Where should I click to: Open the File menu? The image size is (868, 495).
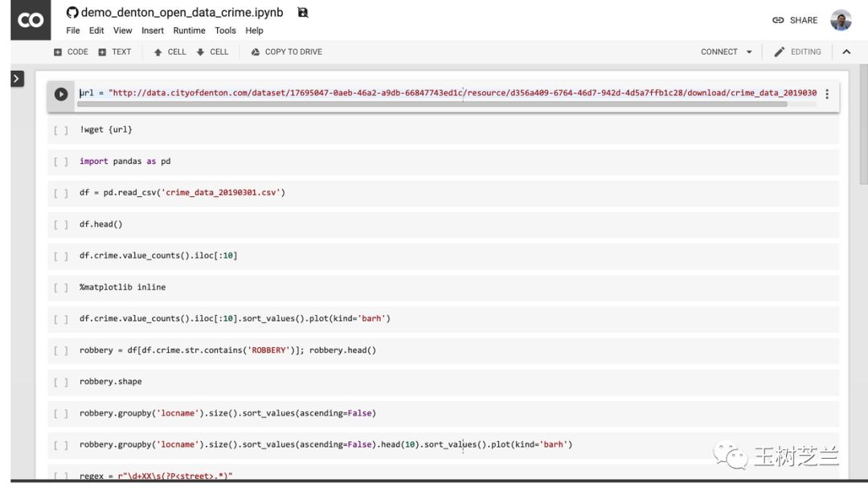73,31
